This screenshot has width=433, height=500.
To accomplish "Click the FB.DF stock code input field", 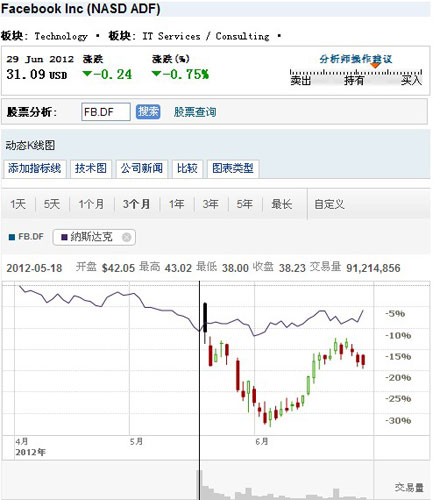I will click(x=106, y=112).
